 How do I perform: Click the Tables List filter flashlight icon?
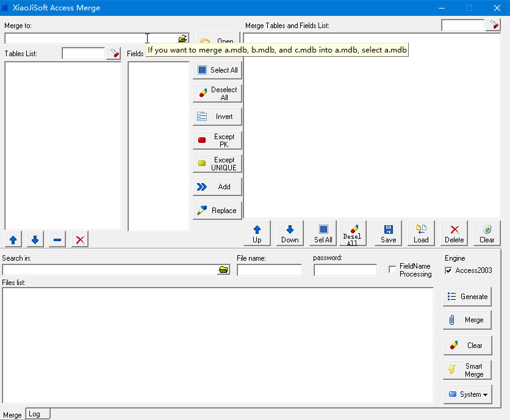coord(113,53)
